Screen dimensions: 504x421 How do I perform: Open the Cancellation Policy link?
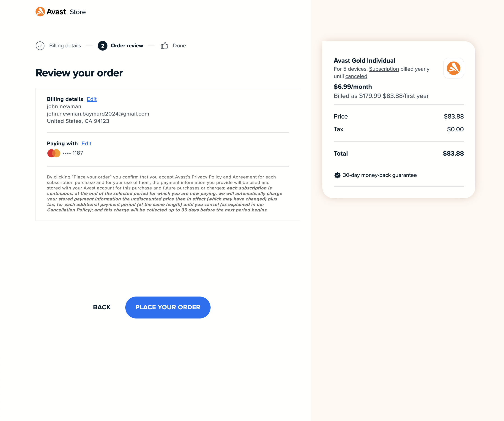click(x=69, y=210)
